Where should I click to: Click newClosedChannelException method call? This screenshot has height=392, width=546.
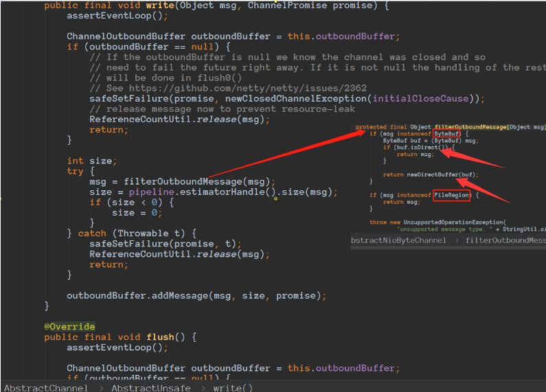(x=295, y=99)
